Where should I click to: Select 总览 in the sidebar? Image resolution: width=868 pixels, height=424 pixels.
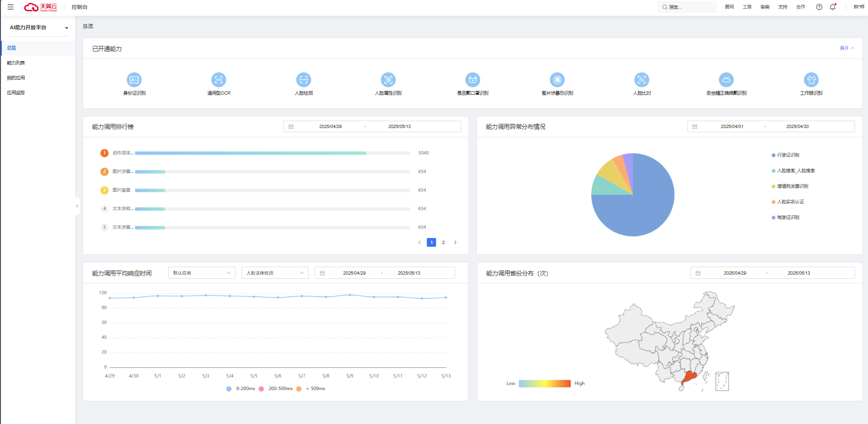click(38, 48)
